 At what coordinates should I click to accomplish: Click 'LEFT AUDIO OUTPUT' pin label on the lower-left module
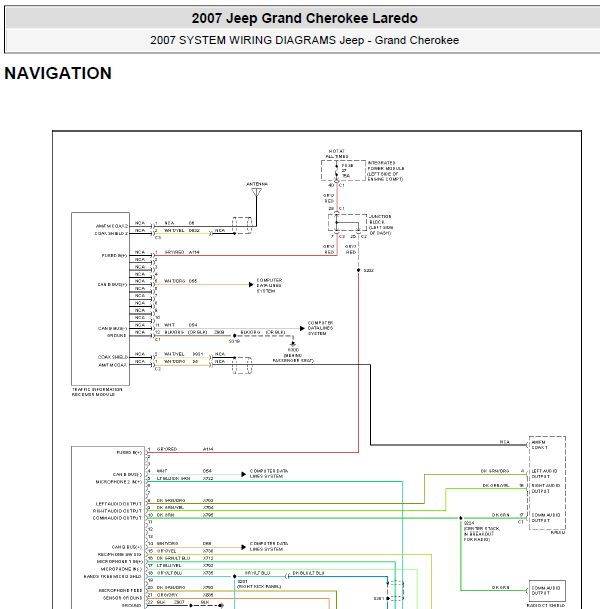point(118,503)
